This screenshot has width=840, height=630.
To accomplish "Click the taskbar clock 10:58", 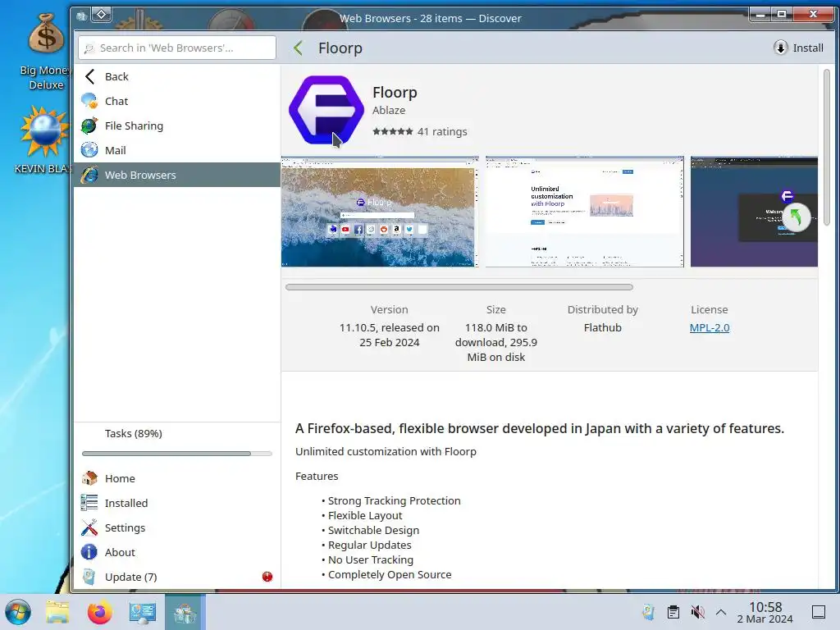I will [x=765, y=607].
